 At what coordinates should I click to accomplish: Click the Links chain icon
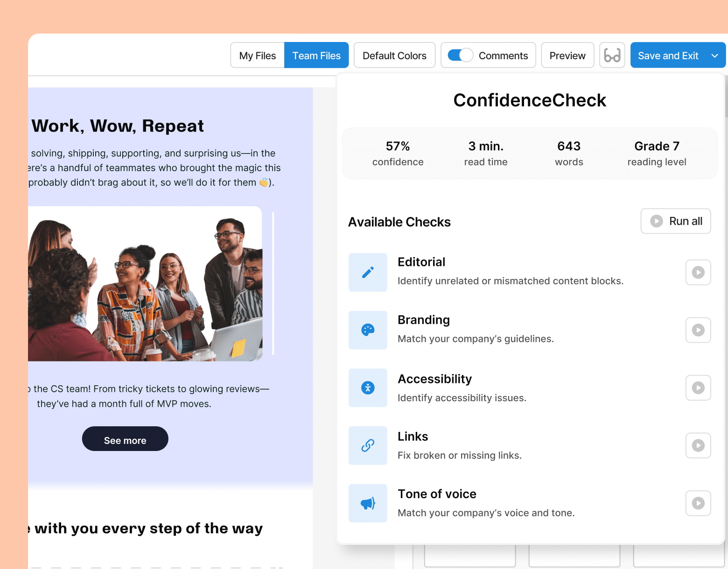coord(368,445)
